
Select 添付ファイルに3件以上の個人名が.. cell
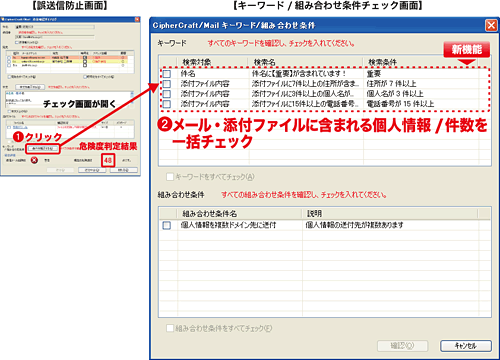pyautogui.click(x=303, y=94)
